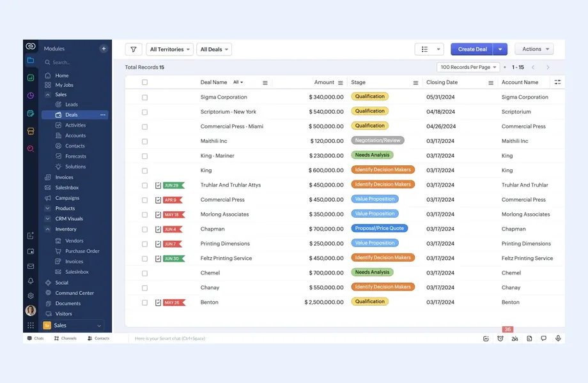Open the Activities module
The width and height of the screenshot is (588, 383).
point(75,125)
